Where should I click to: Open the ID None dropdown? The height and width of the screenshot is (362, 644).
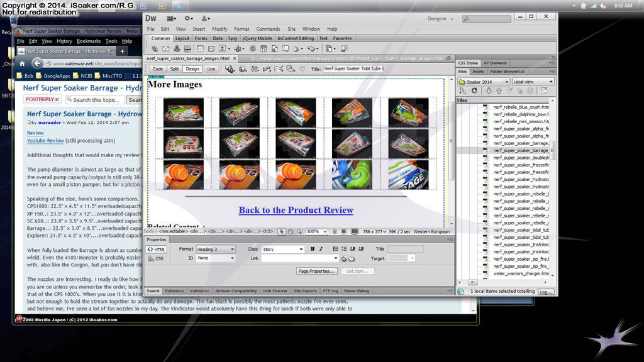tap(215, 258)
